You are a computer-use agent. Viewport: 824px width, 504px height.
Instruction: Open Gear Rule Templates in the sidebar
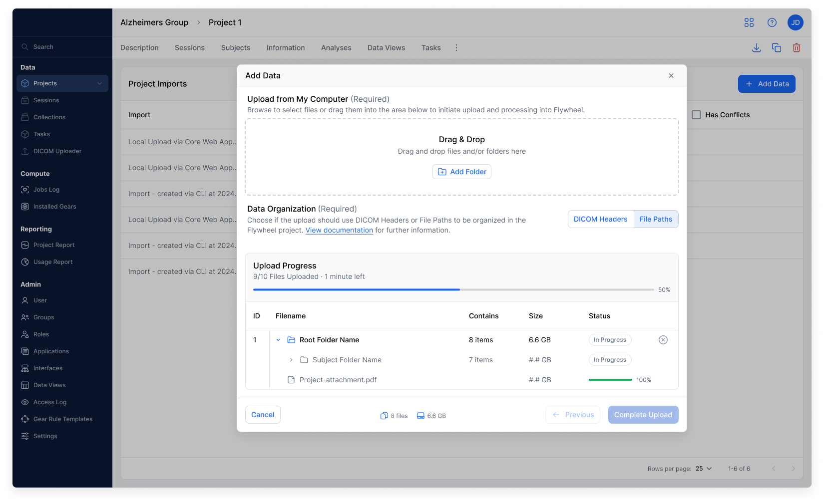pos(62,419)
